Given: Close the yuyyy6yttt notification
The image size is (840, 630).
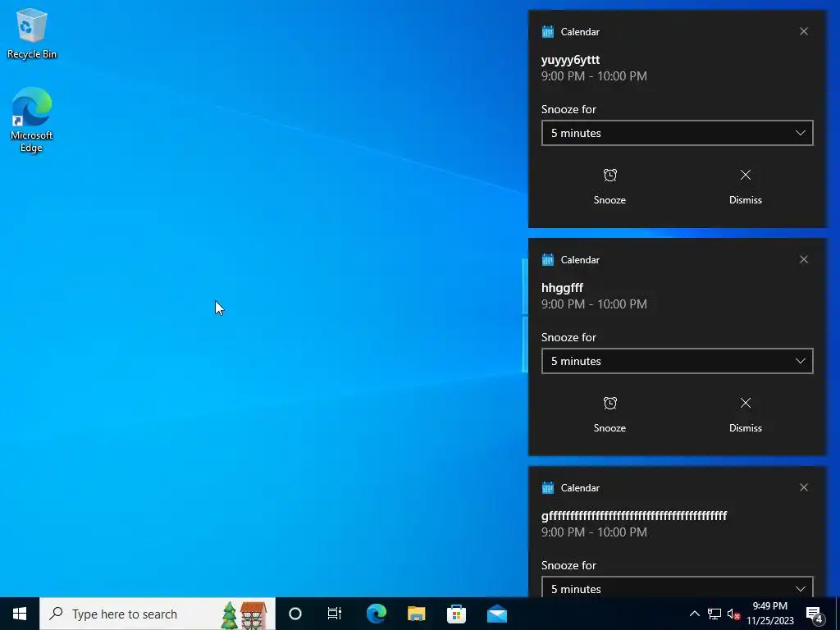Looking at the screenshot, I should [x=804, y=32].
